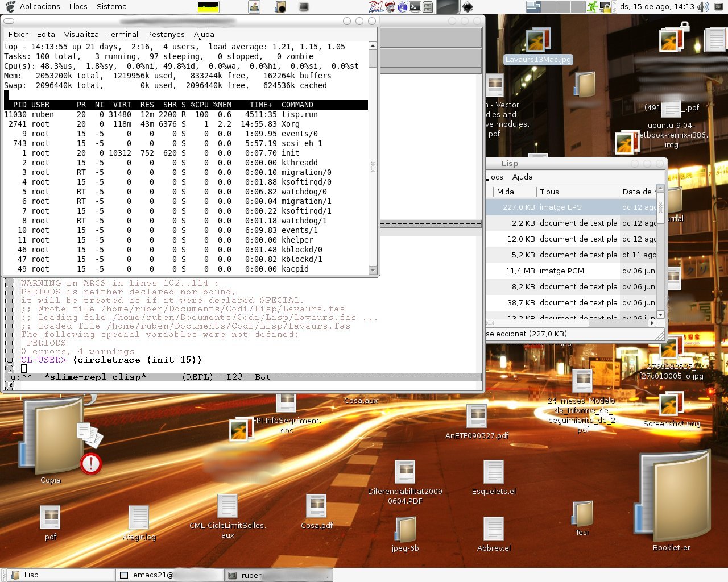728x582 pixels.
Task: Click the Lisp window horizontal scroll-right arrow
Action: (x=652, y=323)
